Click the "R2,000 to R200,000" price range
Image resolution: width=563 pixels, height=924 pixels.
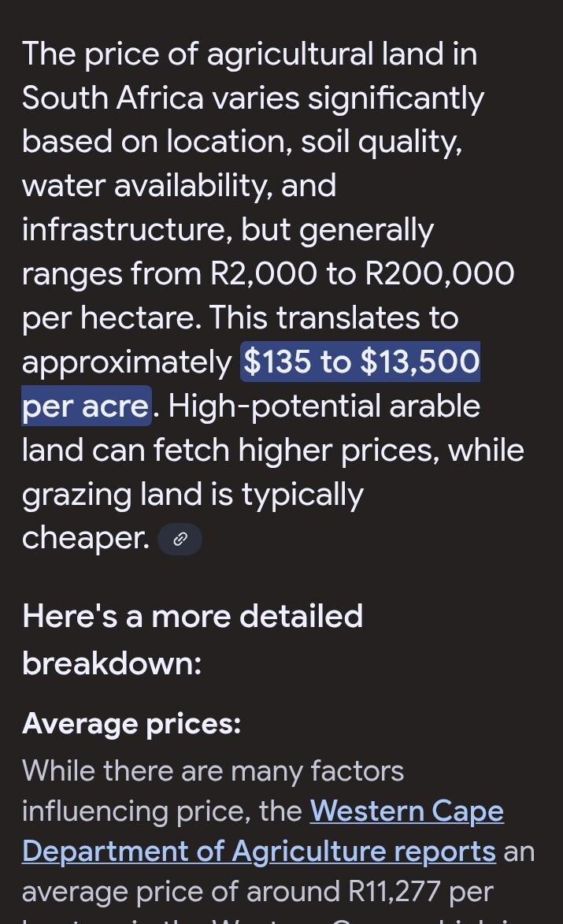[x=362, y=274]
